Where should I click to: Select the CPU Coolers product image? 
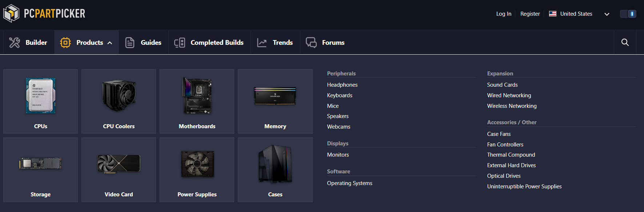(x=119, y=95)
